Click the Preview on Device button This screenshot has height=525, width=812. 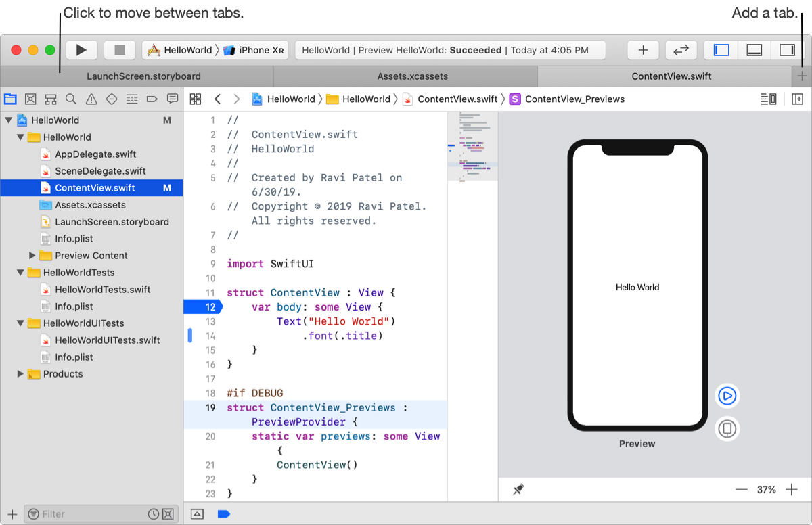click(x=727, y=429)
